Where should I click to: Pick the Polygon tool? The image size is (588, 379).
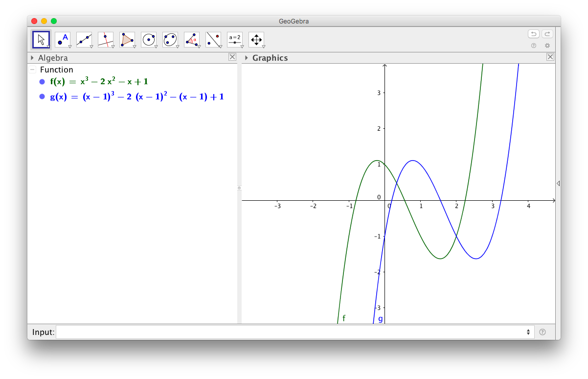pos(127,40)
